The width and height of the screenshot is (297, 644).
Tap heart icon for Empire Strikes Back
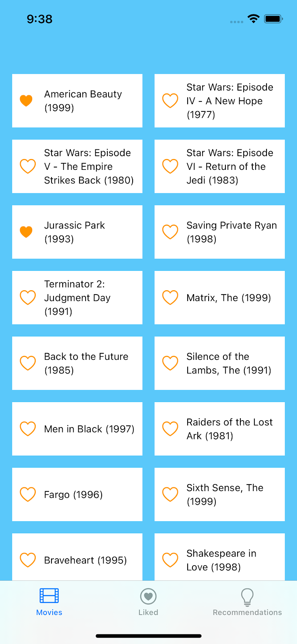coord(28,166)
